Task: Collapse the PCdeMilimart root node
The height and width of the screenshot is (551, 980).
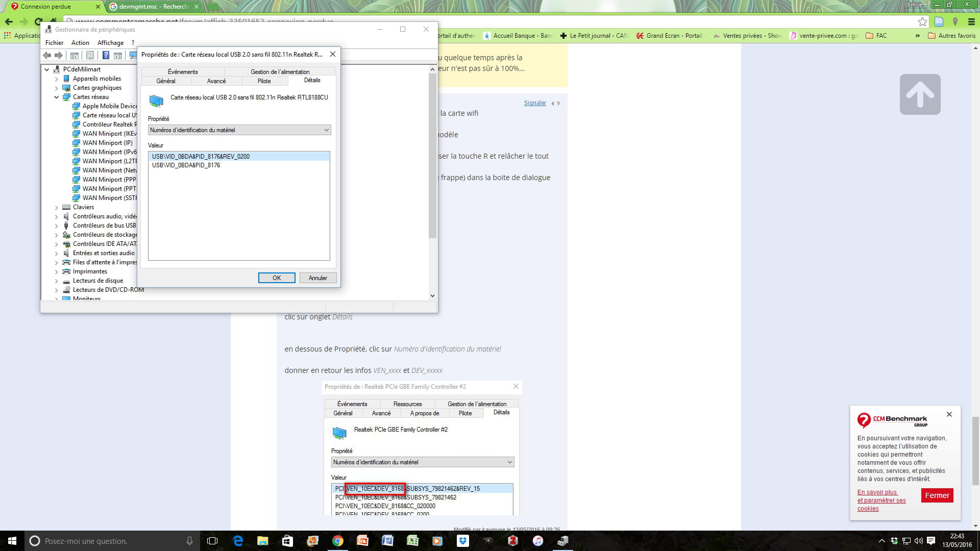Action: click(x=47, y=69)
